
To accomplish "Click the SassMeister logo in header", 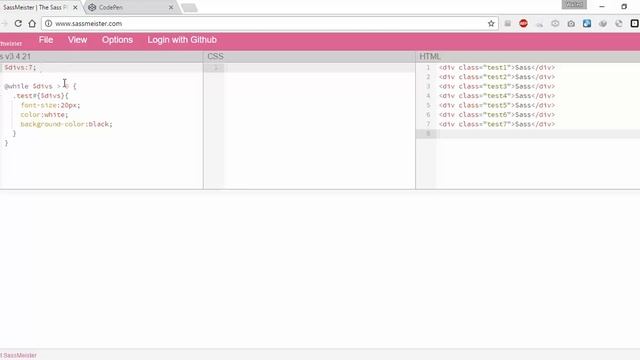I will (11, 43).
